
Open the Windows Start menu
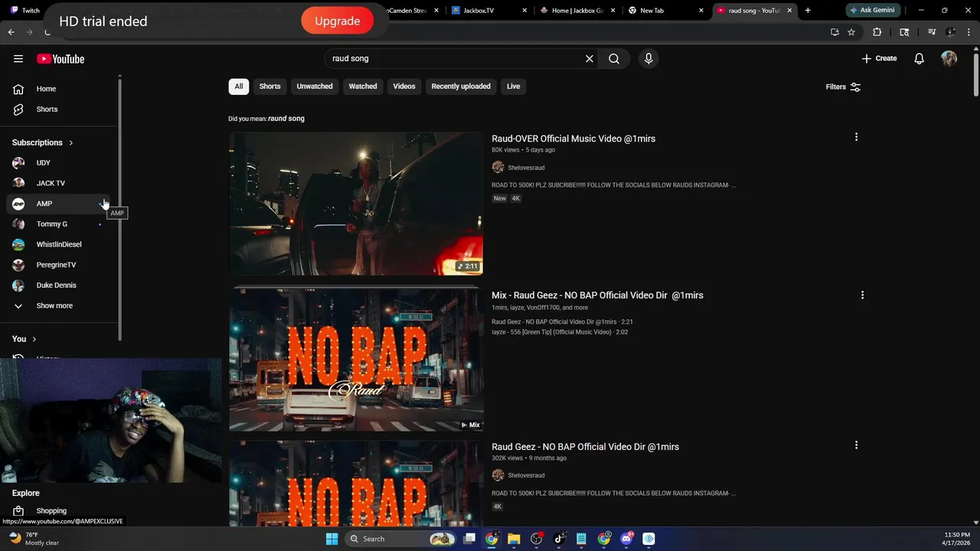click(332, 539)
